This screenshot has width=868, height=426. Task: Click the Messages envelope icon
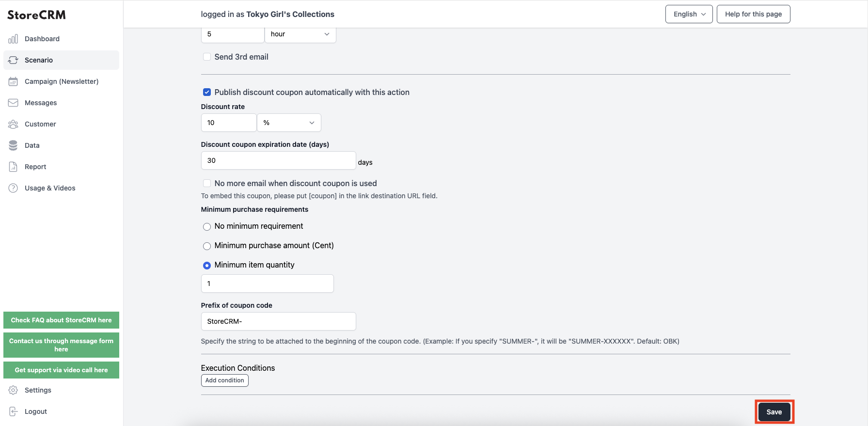click(13, 103)
